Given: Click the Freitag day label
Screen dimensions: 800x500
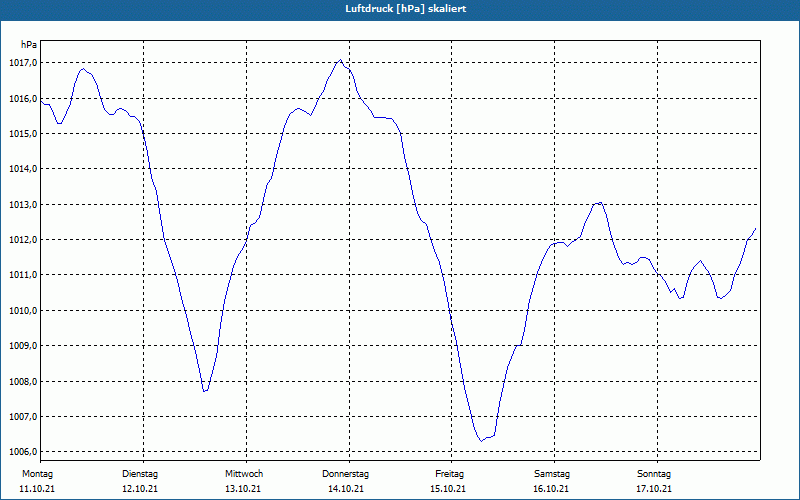Looking at the screenshot, I should [449, 474].
